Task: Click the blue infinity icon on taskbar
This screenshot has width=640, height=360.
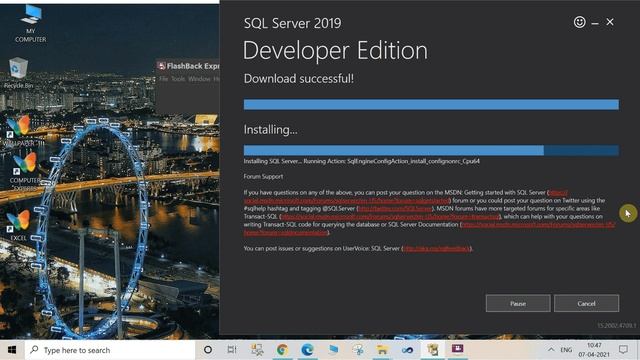Action: point(407,350)
